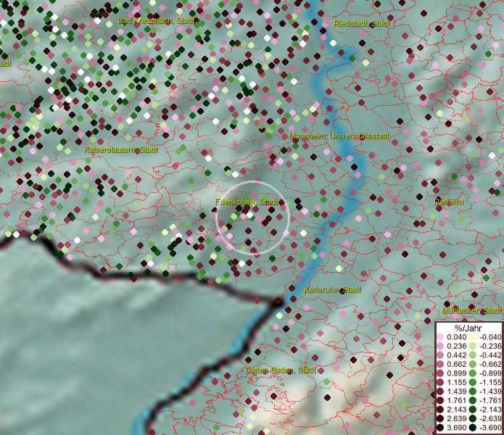Choose the -0.442 legend swatch
This screenshot has width=504, height=435.
coord(473,355)
